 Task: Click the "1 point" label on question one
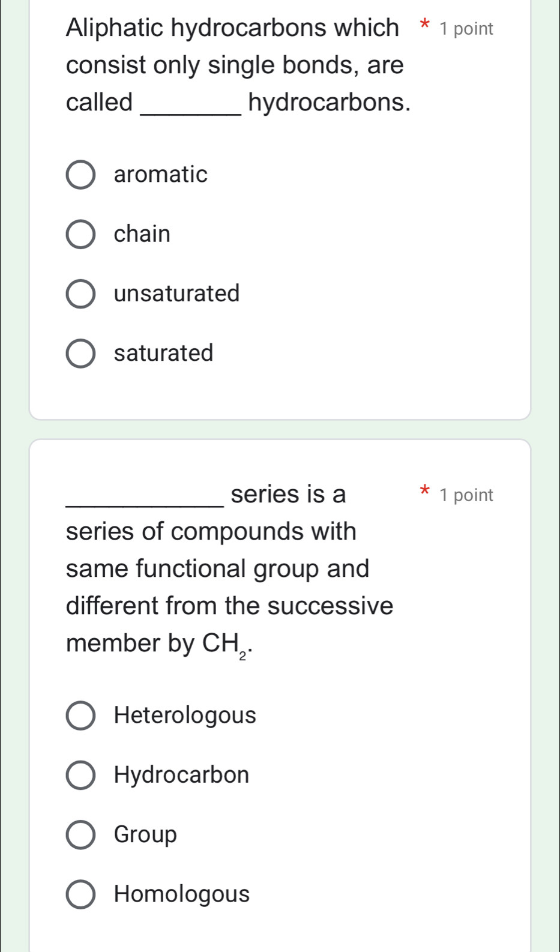coord(466,28)
